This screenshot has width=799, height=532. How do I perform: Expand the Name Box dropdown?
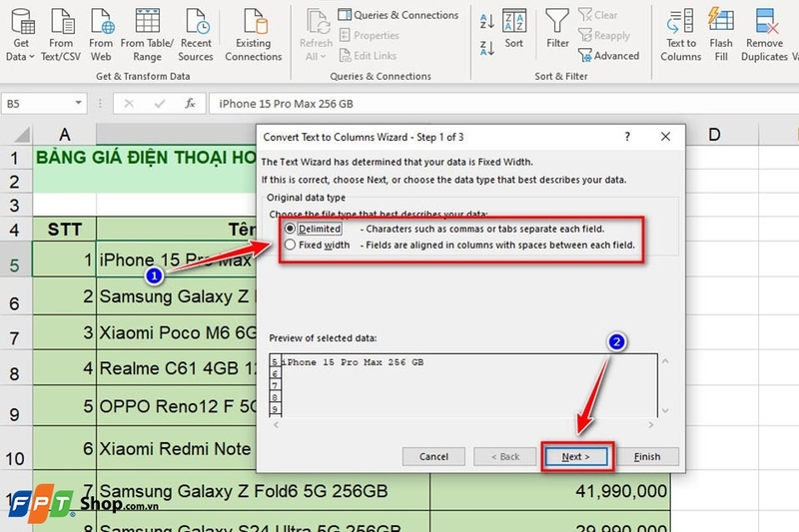(x=78, y=104)
